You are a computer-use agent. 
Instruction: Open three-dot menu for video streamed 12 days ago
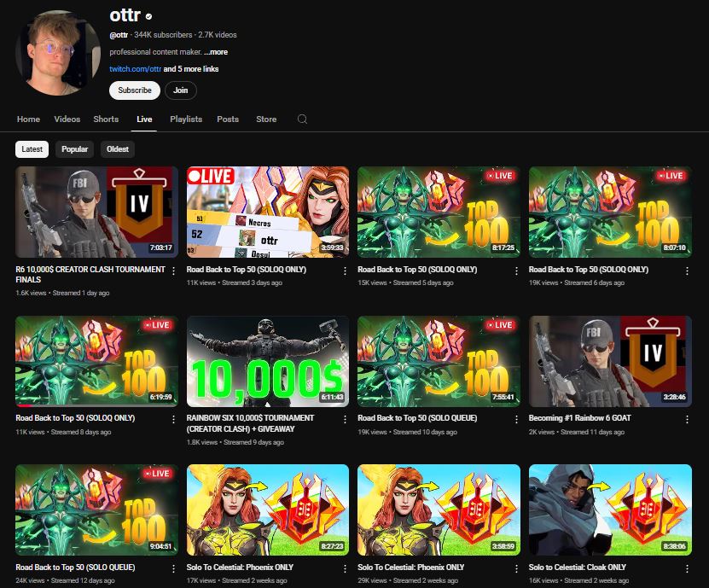(174, 568)
